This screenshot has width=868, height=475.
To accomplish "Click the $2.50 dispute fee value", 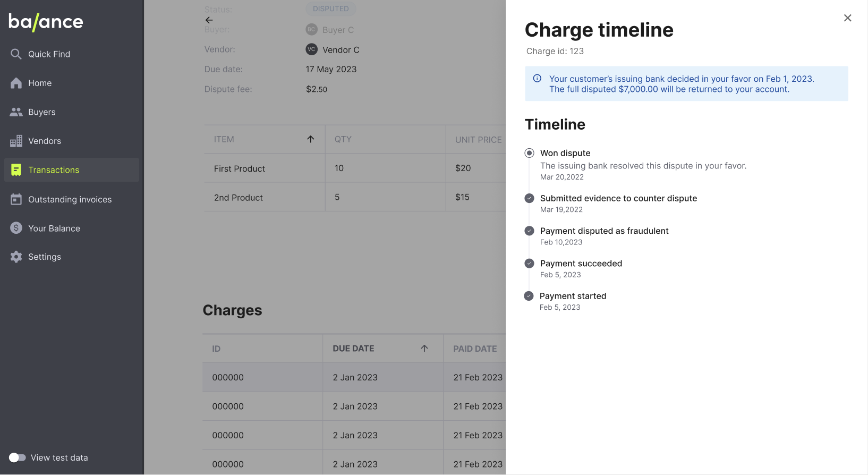I will pyautogui.click(x=317, y=89).
